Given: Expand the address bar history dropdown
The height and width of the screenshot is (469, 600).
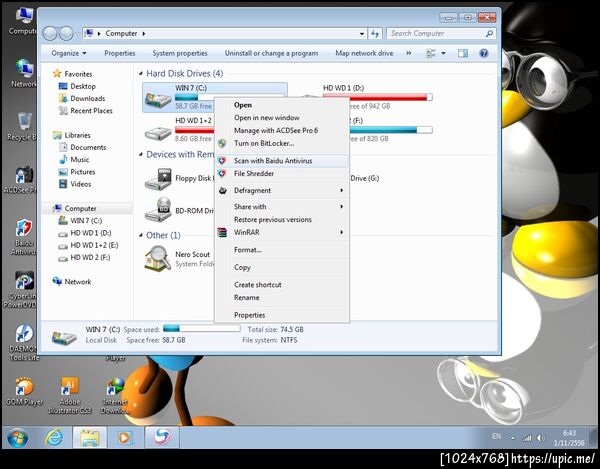Looking at the screenshot, I should (x=362, y=34).
